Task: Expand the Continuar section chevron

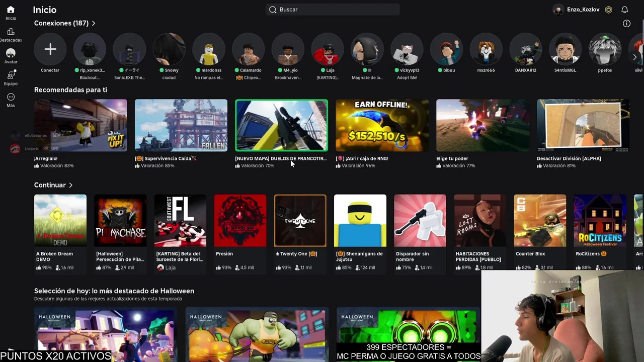Action: (x=70, y=185)
